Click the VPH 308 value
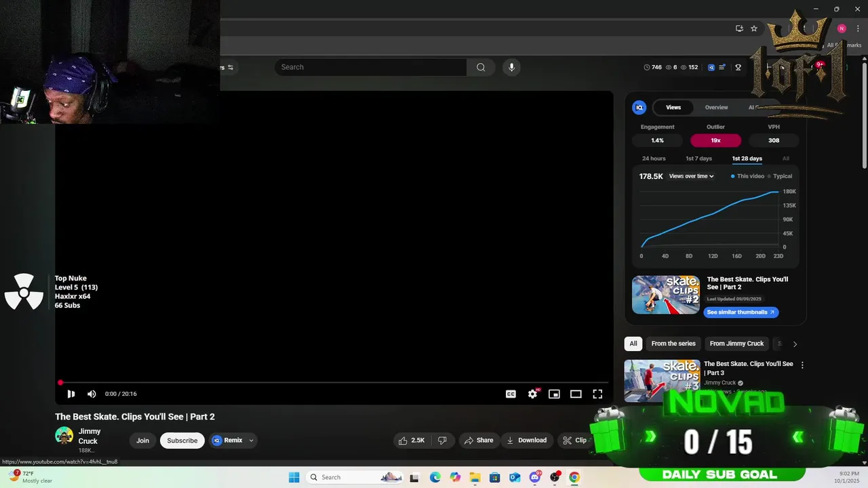 (x=774, y=140)
